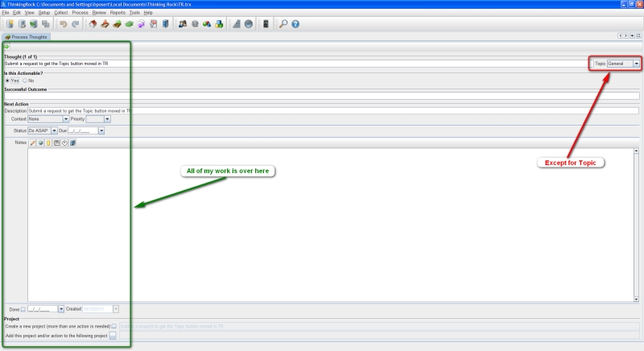The height and width of the screenshot is (351, 644).
Task: Click the undo arrow in the toolbar
Action: [x=63, y=25]
